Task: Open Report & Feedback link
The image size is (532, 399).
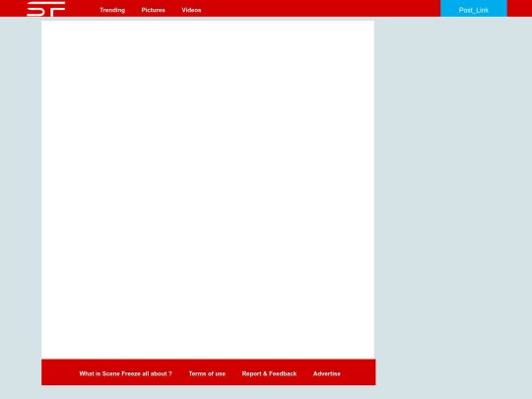Action: point(269,373)
